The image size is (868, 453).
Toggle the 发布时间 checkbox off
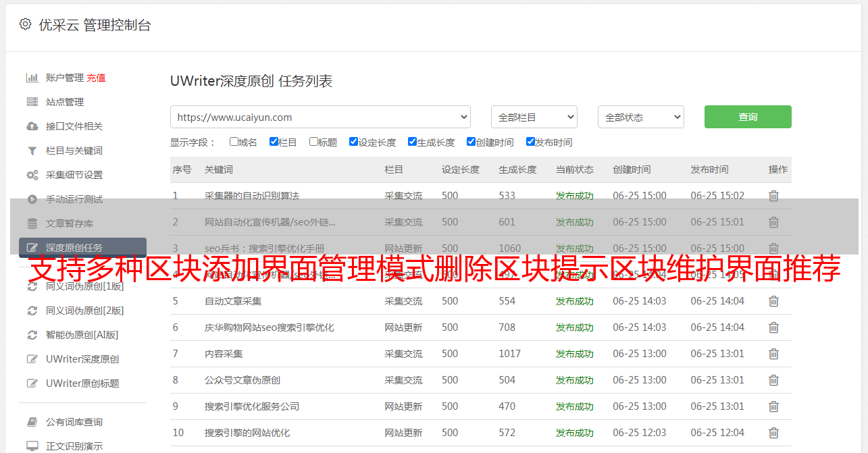[x=530, y=142]
